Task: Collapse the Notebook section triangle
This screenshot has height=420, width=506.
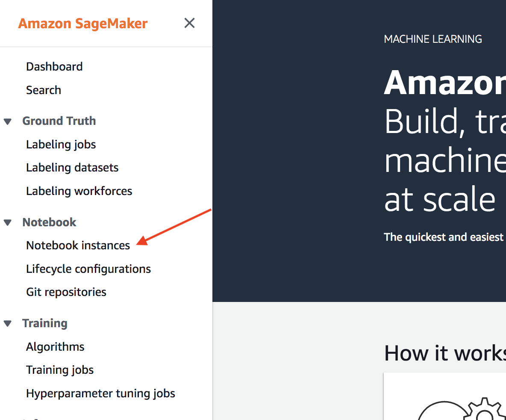Action: tap(8, 222)
